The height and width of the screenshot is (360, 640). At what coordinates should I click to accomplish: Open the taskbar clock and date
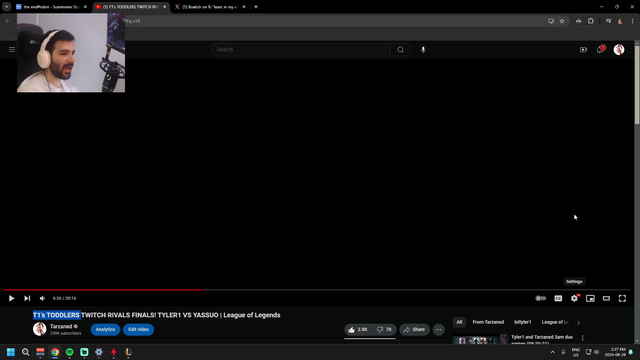[615, 352]
